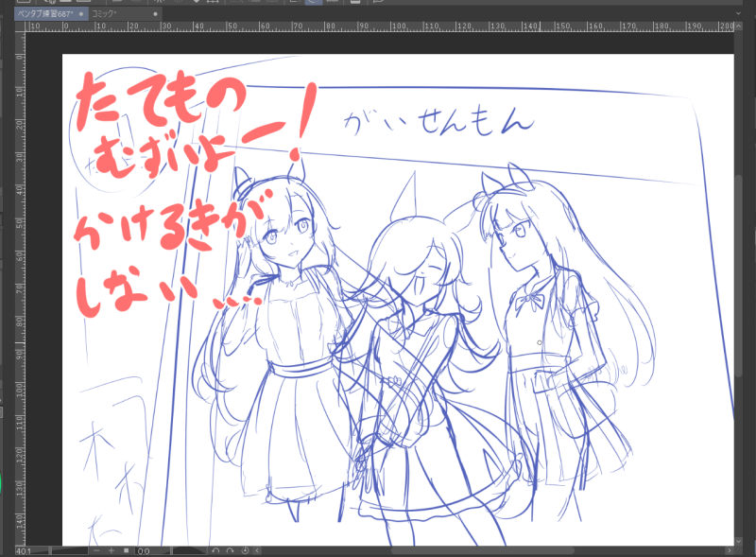Zoom out with the minus icon
This screenshot has height=557, width=756.
pos(96,550)
